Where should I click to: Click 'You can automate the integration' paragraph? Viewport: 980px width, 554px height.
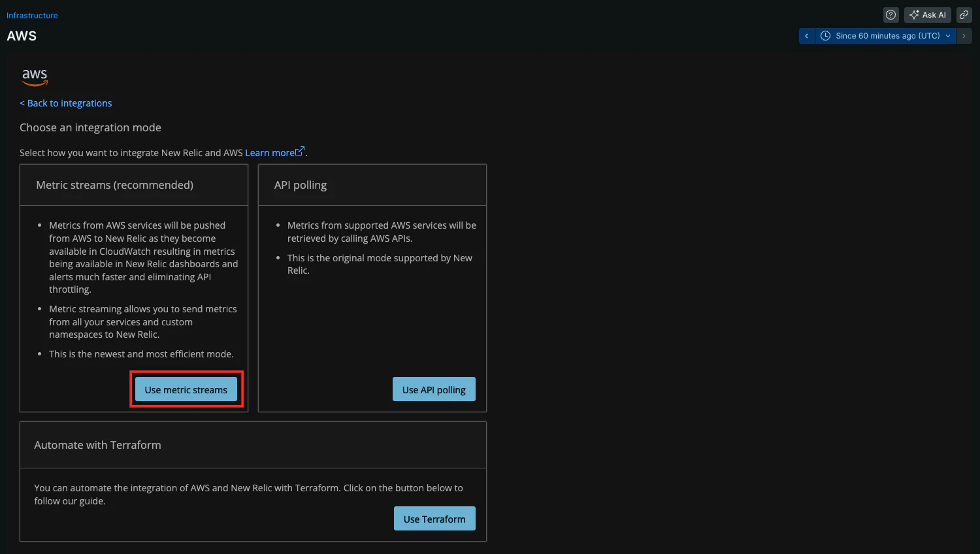tap(249, 495)
